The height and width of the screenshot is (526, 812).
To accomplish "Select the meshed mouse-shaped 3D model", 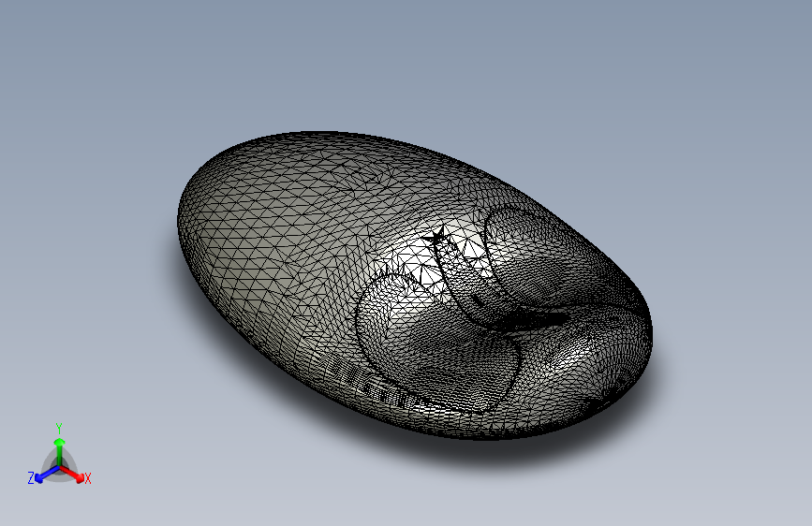I will (415, 285).
